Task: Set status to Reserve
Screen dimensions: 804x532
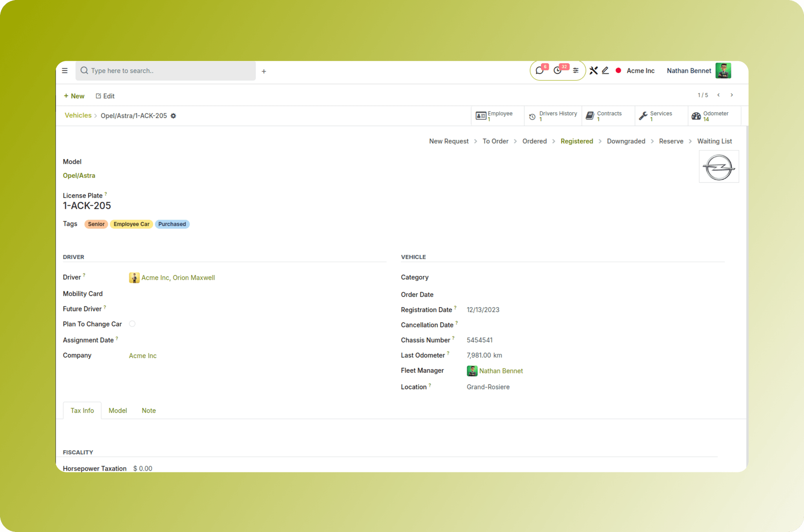Action: click(x=671, y=141)
